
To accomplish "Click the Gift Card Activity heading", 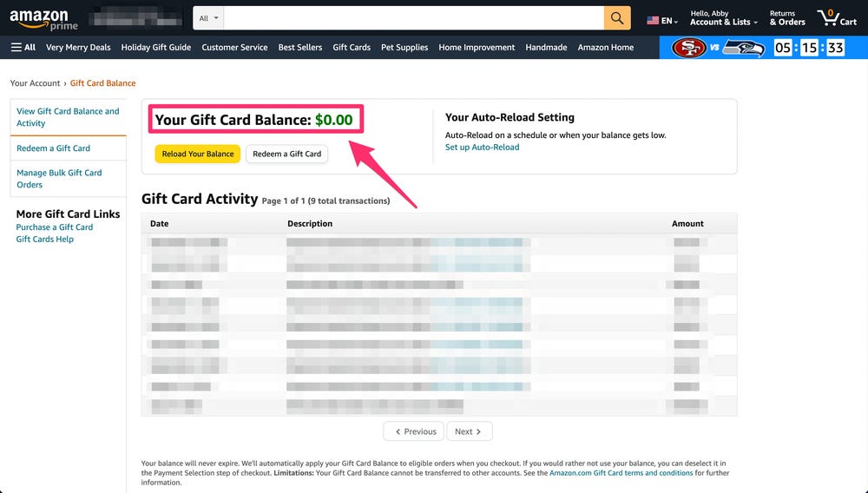I will pyautogui.click(x=200, y=199).
